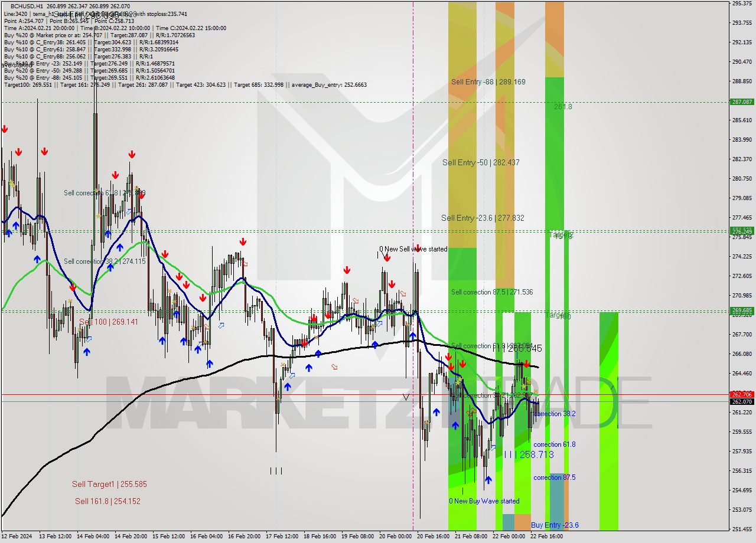Click the '19 Feb 08:00' time axis label
This screenshot has height=543, width=756.
tap(357, 537)
